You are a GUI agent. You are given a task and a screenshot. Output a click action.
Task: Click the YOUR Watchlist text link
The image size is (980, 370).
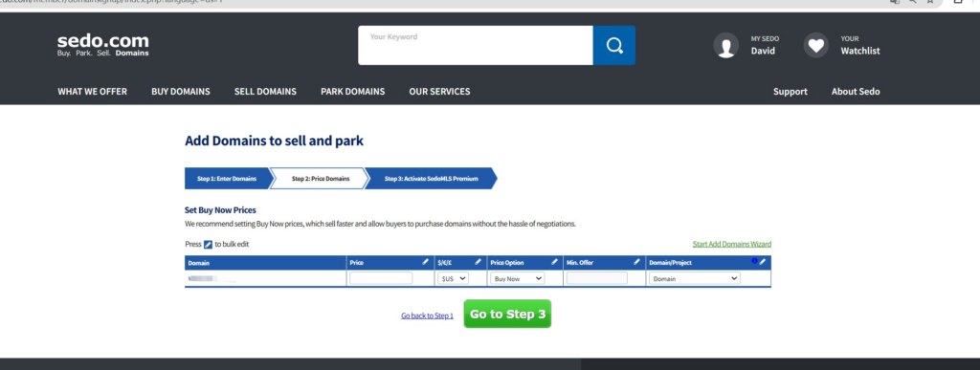[x=860, y=46]
